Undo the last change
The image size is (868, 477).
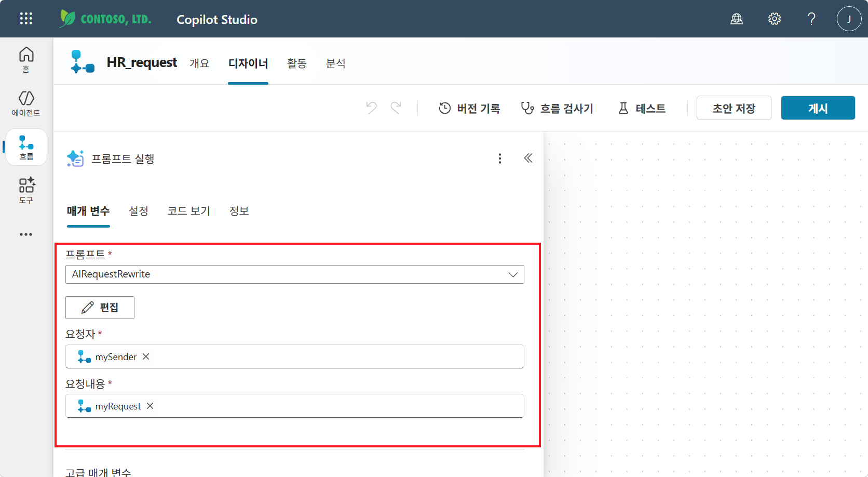pos(371,108)
